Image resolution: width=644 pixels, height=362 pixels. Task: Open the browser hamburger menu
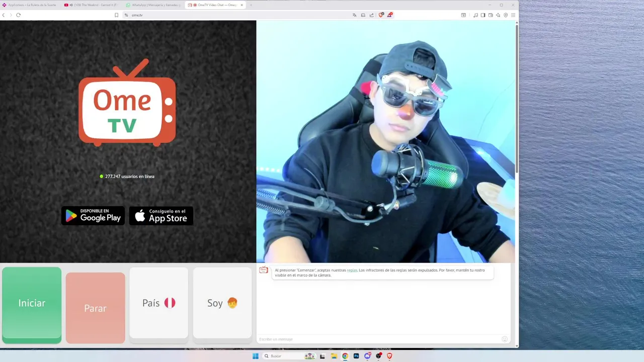513,15
